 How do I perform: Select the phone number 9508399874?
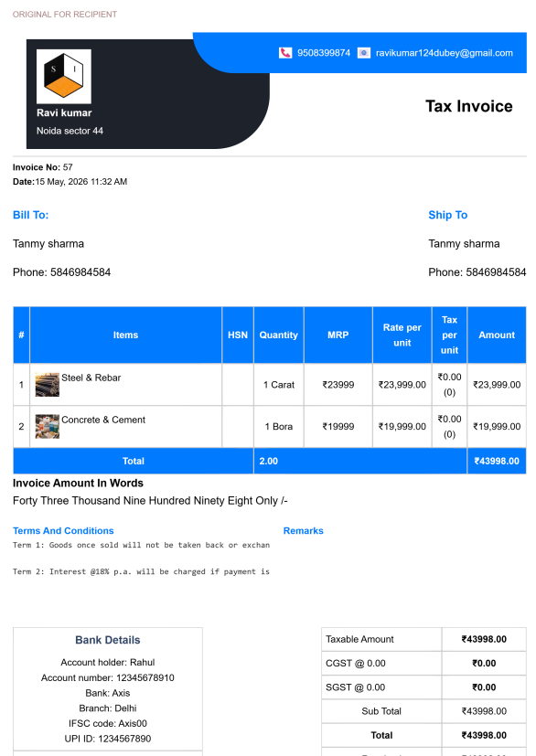[324, 53]
